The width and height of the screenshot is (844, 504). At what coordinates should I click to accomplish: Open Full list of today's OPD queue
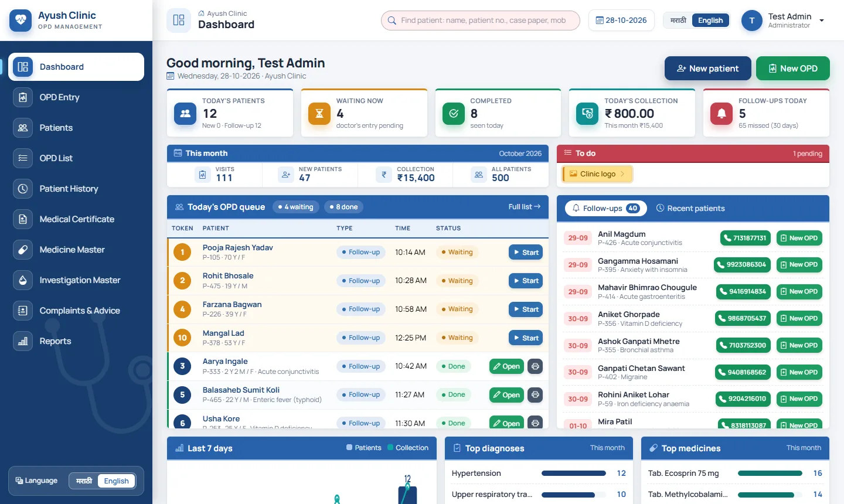click(x=525, y=207)
